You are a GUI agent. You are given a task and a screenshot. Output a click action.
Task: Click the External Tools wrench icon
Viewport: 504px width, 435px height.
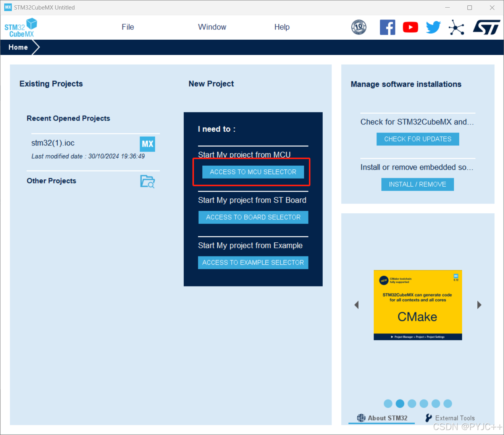(429, 418)
